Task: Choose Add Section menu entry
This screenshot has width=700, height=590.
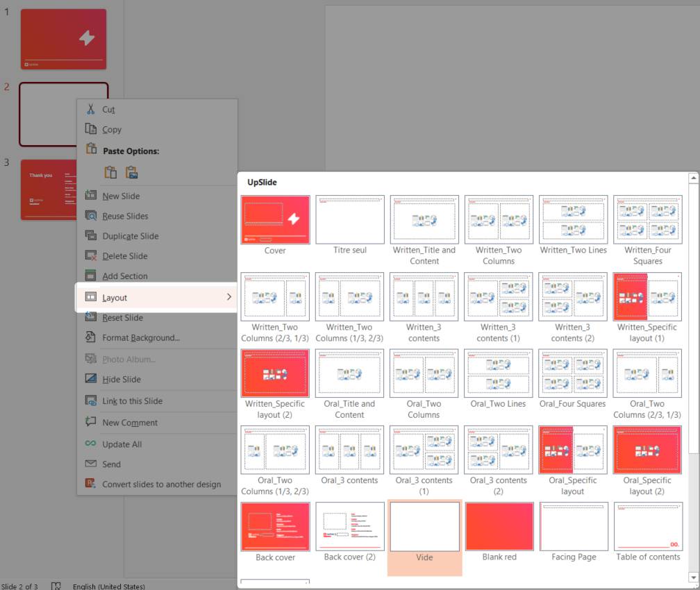Action: (x=157, y=276)
